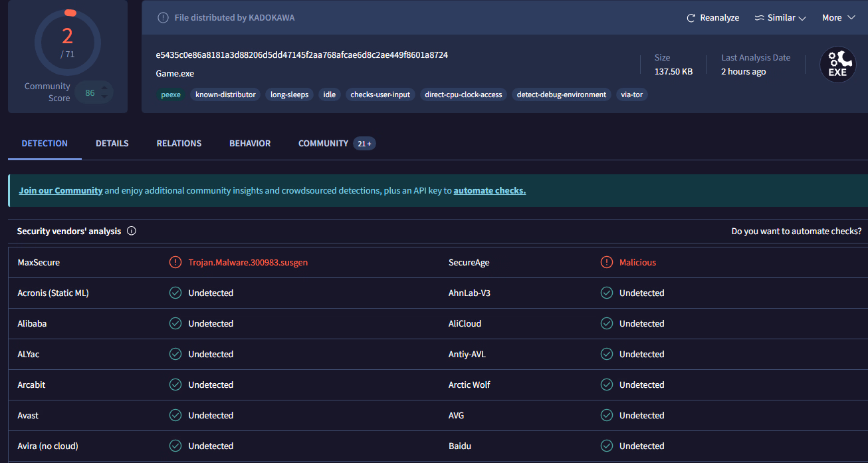
Task: Click the green checkmark icon for AVG
Action: coord(607,416)
